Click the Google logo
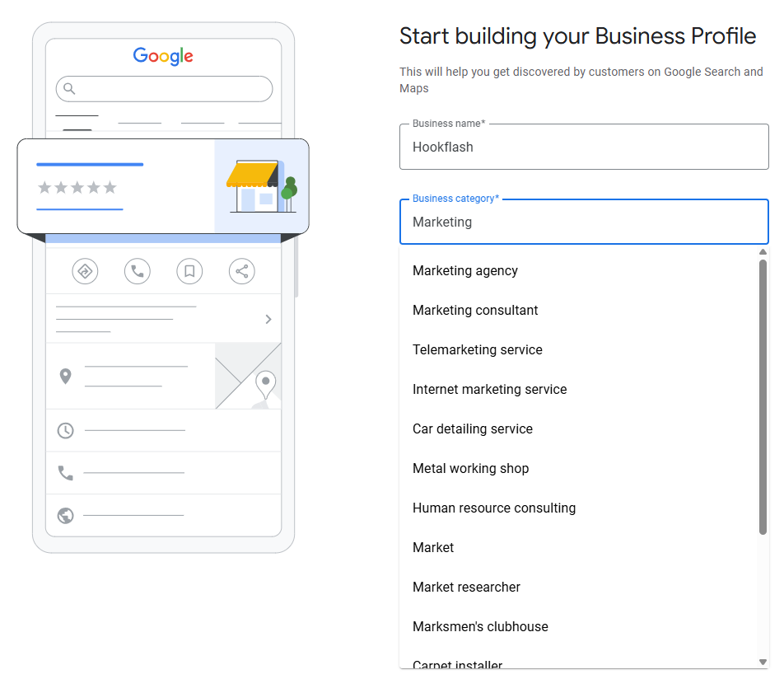 (163, 56)
